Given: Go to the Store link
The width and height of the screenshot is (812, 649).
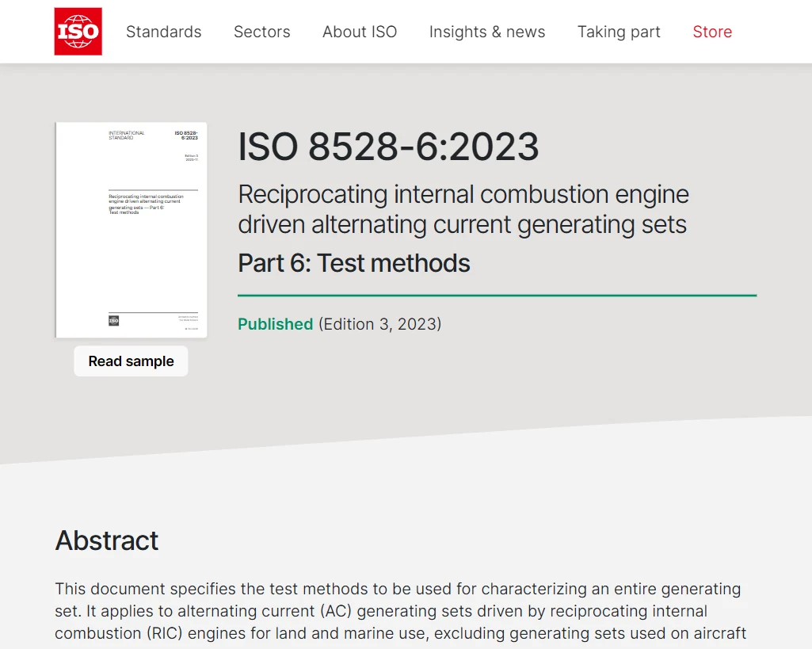Looking at the screenshot, I should click(x=712, y=32).
